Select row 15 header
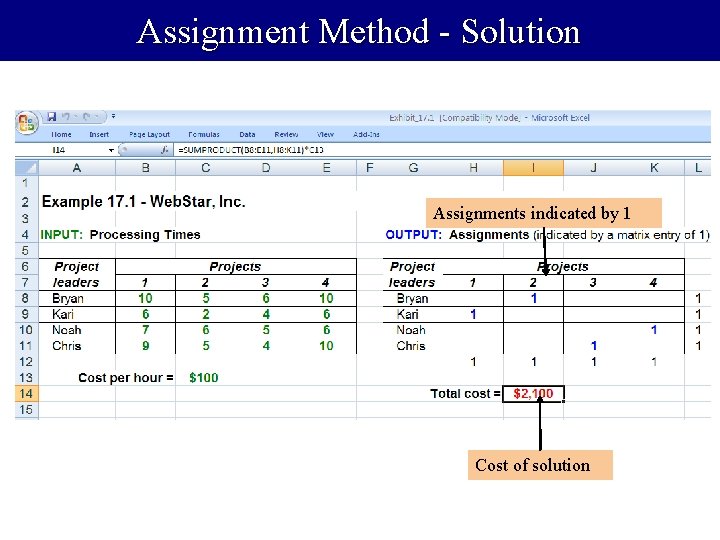The height and width of the screenshot is (540, 720). [x=26, y=410]
